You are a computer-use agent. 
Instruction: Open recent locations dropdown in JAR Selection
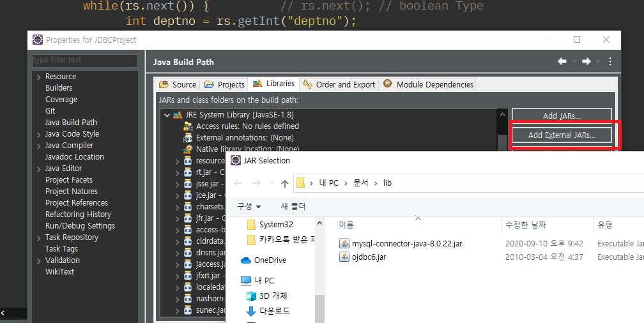pos(271,183)
